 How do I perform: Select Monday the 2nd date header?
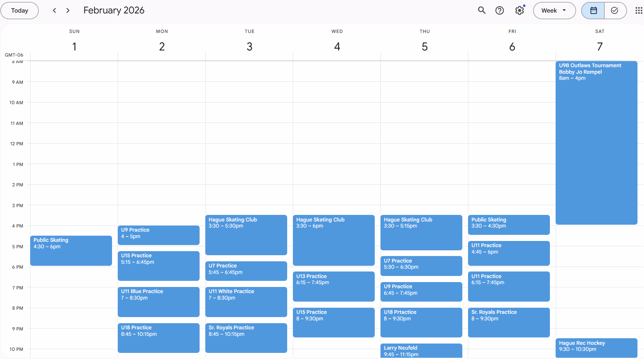pyautogui.click(x=162, y=47)
